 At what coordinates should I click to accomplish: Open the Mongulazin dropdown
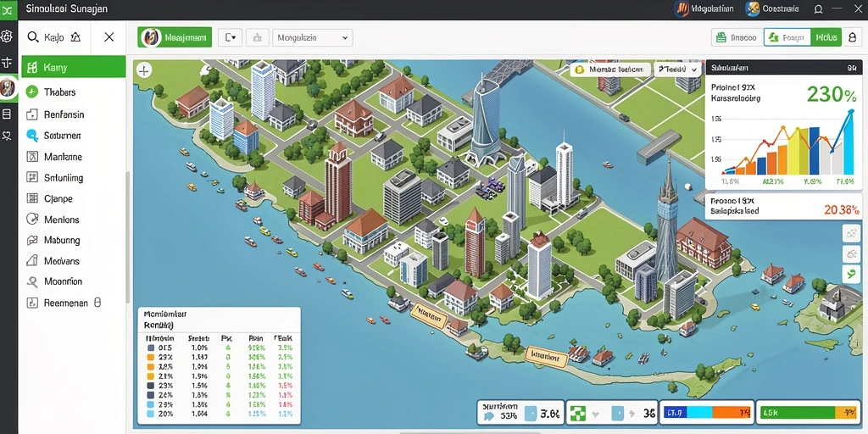click(312, 37)
